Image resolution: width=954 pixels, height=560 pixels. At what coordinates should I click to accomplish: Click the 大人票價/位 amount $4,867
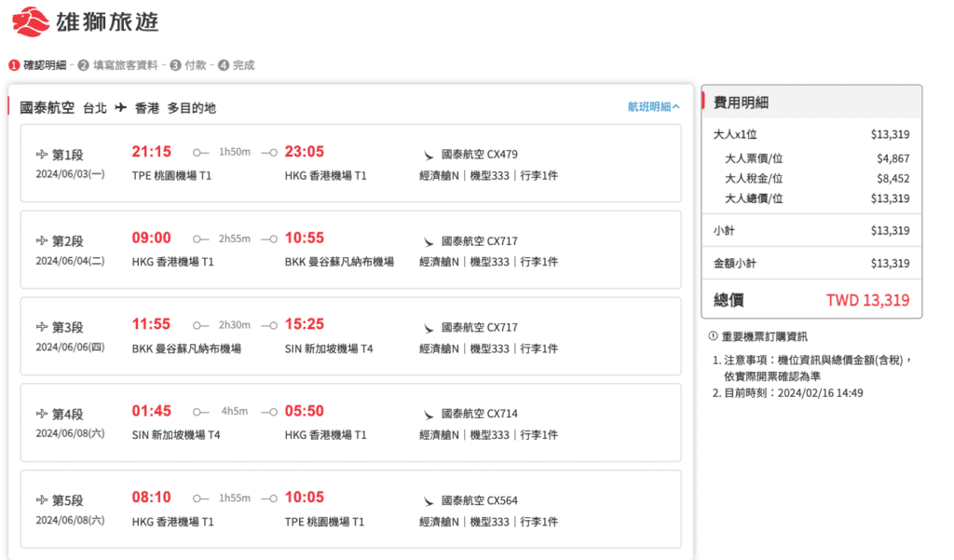pos(893,159)
